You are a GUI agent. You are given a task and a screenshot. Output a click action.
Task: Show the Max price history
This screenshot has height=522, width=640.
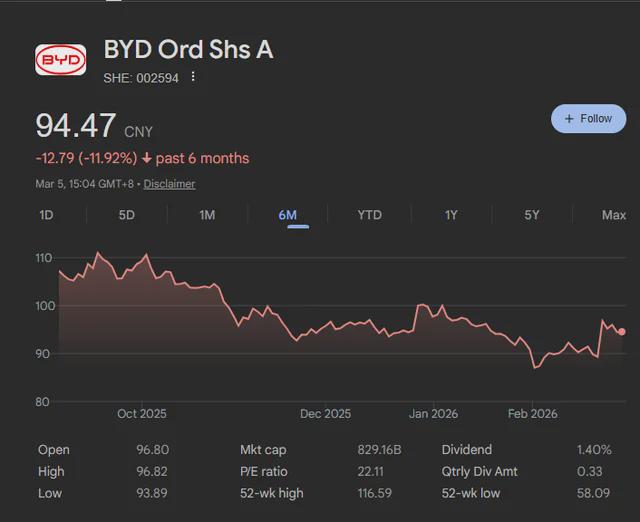point(613,215)
